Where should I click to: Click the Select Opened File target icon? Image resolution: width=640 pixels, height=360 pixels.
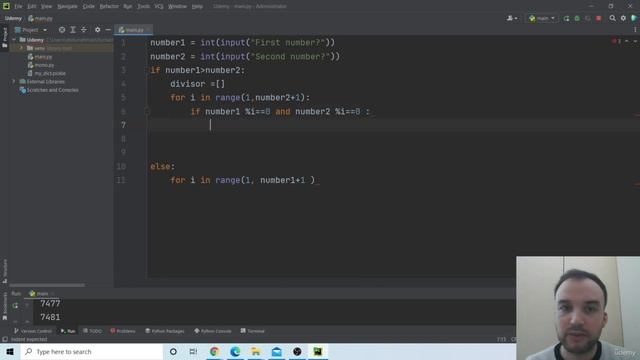[x=62, y=30]
